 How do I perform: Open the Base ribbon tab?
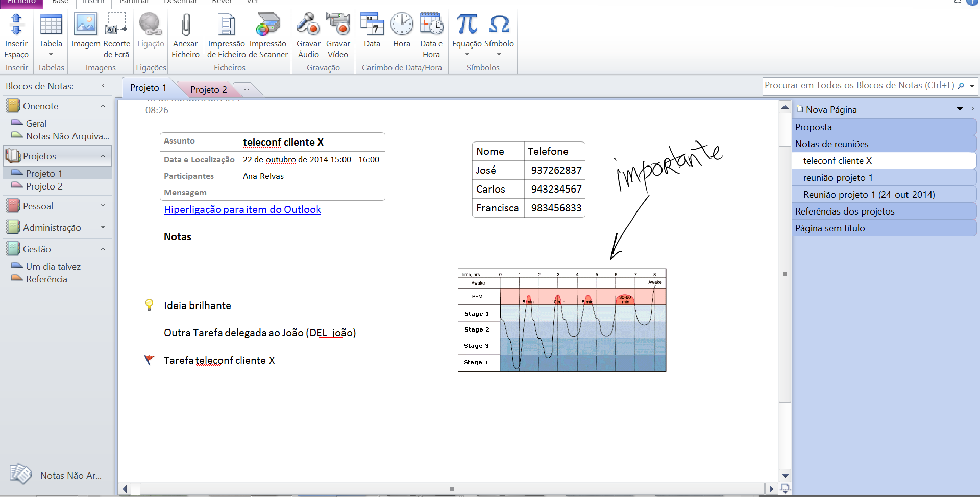click(60, 3)
